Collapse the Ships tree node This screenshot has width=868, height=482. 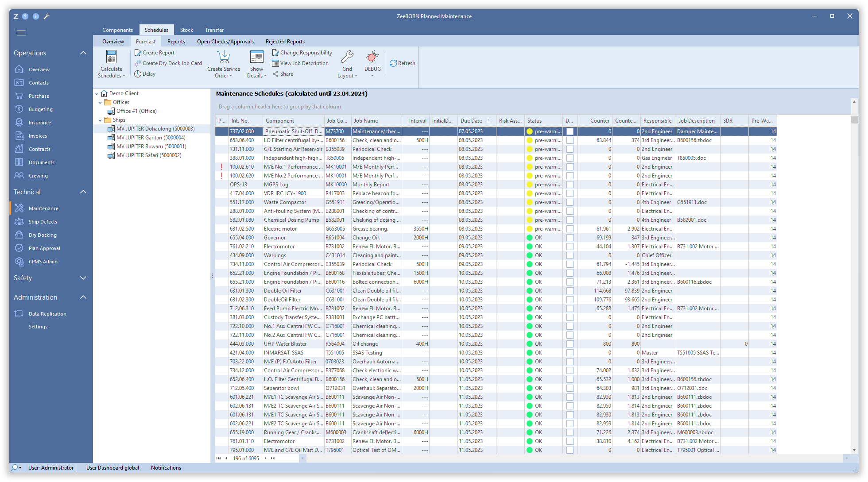click(x=100, y=120)
